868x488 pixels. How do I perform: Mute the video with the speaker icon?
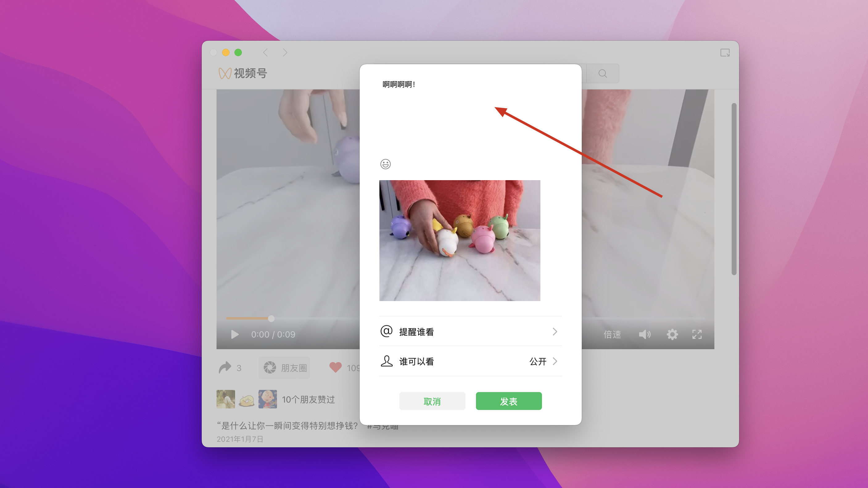(644, 334)
